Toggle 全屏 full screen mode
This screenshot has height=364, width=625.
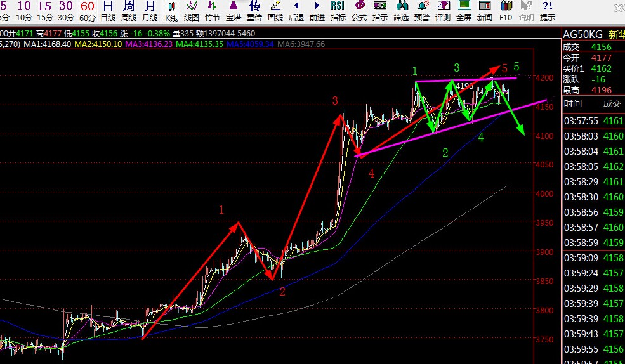click(x=464, y=11)
